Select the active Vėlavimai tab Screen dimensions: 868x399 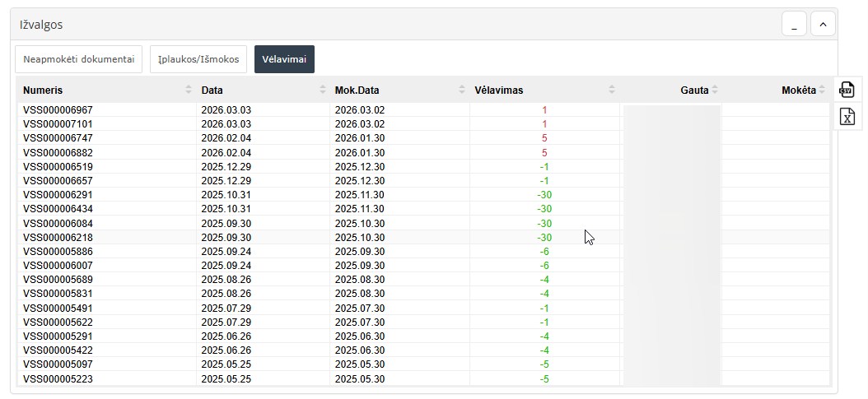284,59
